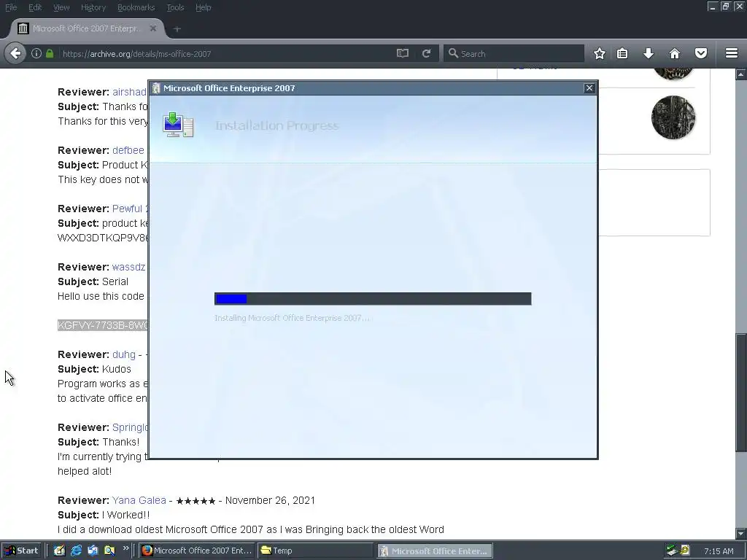Screen dimensions: 747x560
Task: Open site information icon in address bar
Action: click(36, 53)
